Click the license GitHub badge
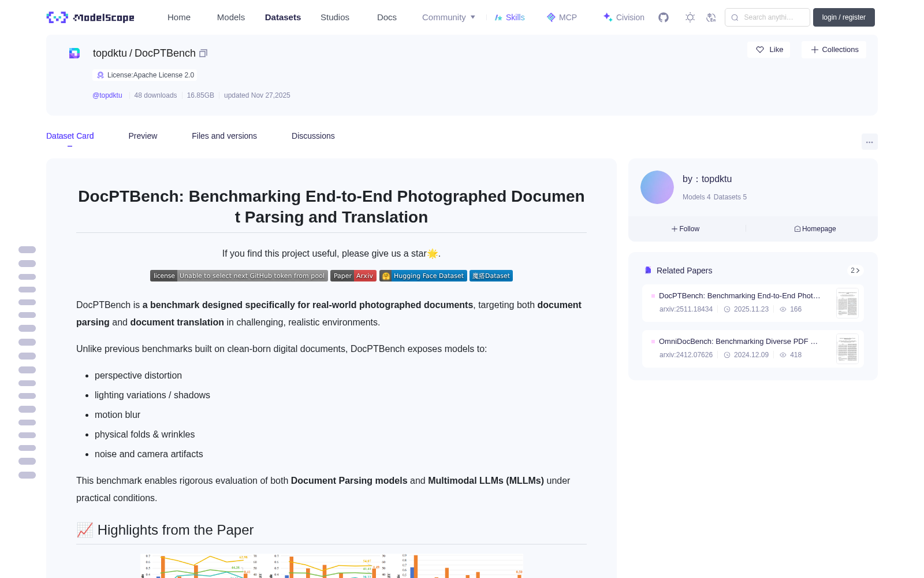The height and width of the screenshot is (578, 924). 239,276
